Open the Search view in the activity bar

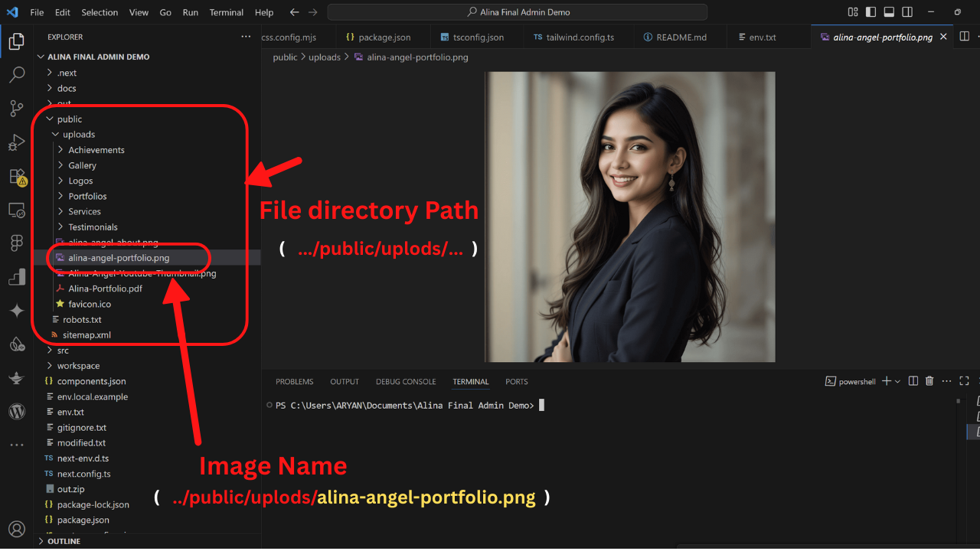tap(17, 74)
